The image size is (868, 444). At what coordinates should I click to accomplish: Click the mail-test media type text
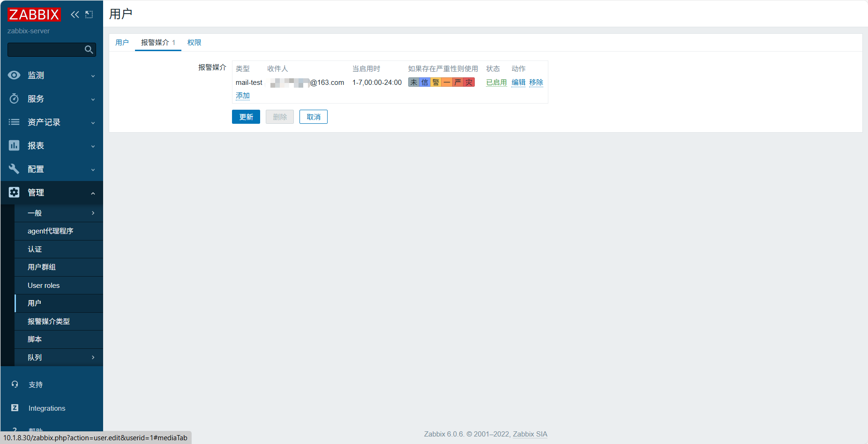pos(249,83)
